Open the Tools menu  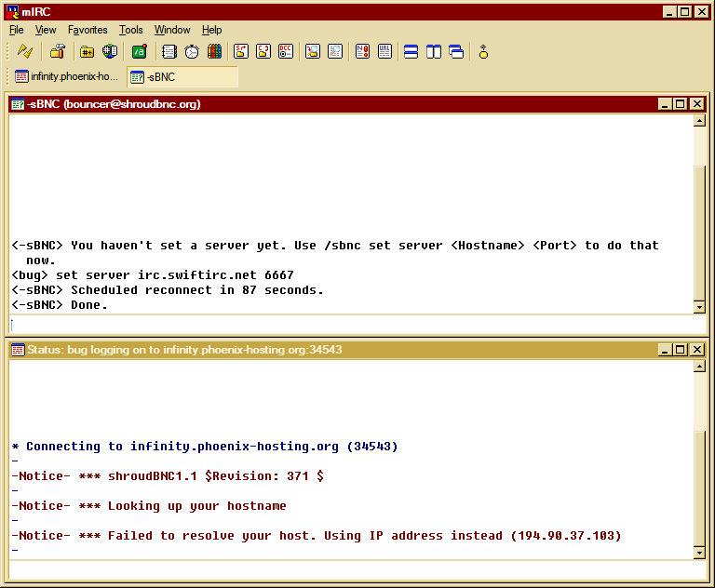coord(131,30)
